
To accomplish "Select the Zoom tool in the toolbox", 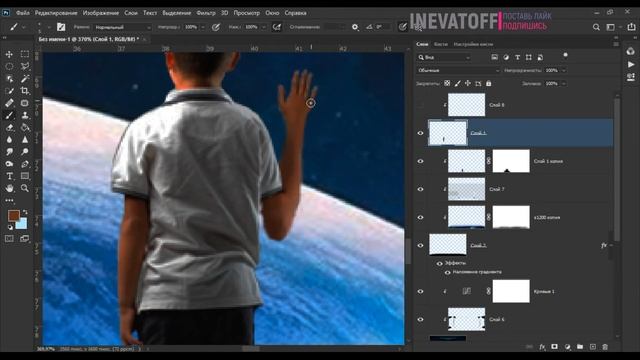I will 24,188.
